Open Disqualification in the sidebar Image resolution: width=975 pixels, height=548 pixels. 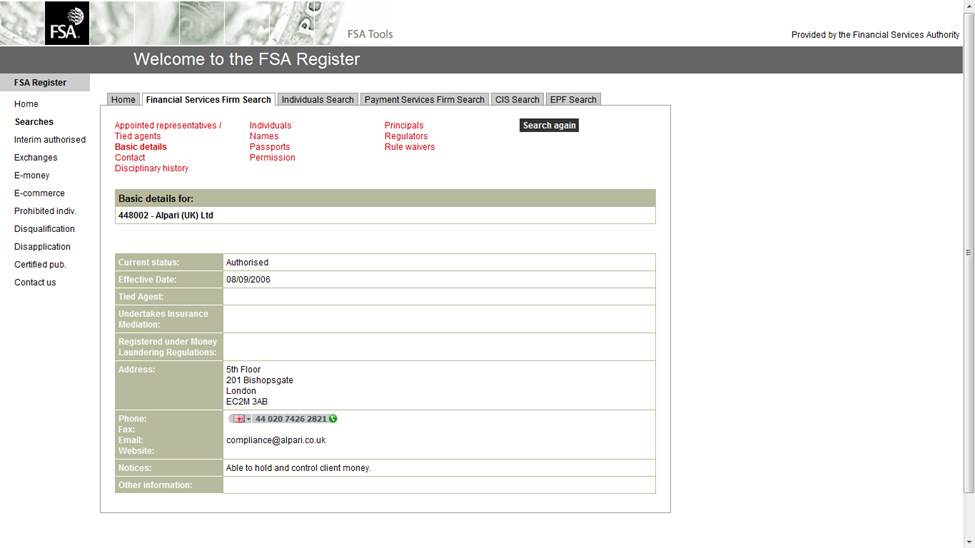(44, 229)
